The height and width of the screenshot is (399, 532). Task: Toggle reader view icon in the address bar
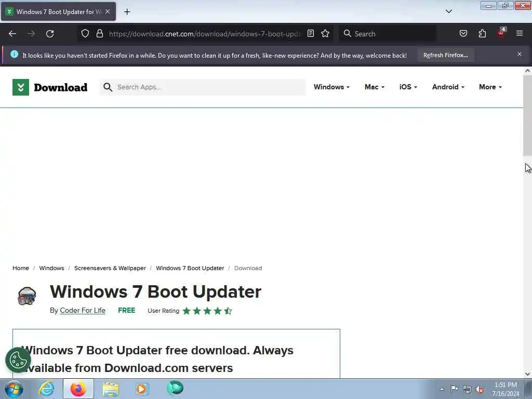311,34
